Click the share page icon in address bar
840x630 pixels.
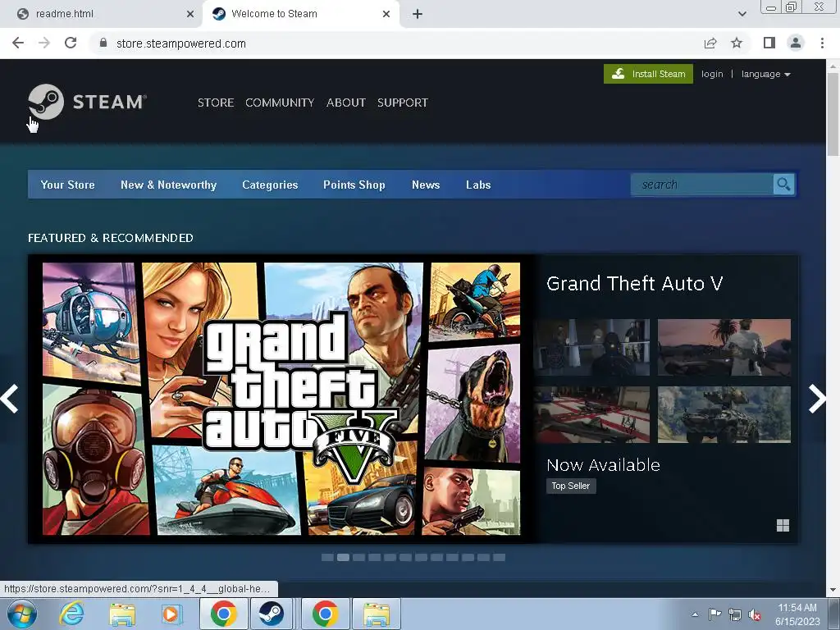pyautogui.click(x=710, y=43)
